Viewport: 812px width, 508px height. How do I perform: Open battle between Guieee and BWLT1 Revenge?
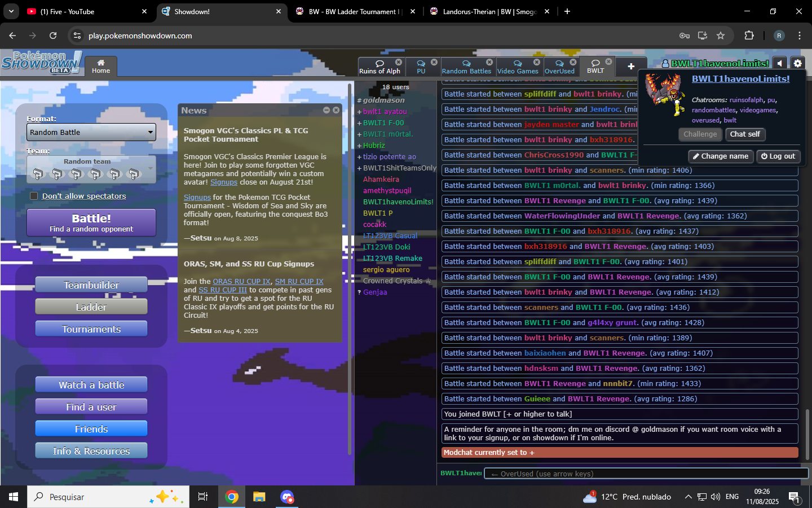tap(620, 399)
